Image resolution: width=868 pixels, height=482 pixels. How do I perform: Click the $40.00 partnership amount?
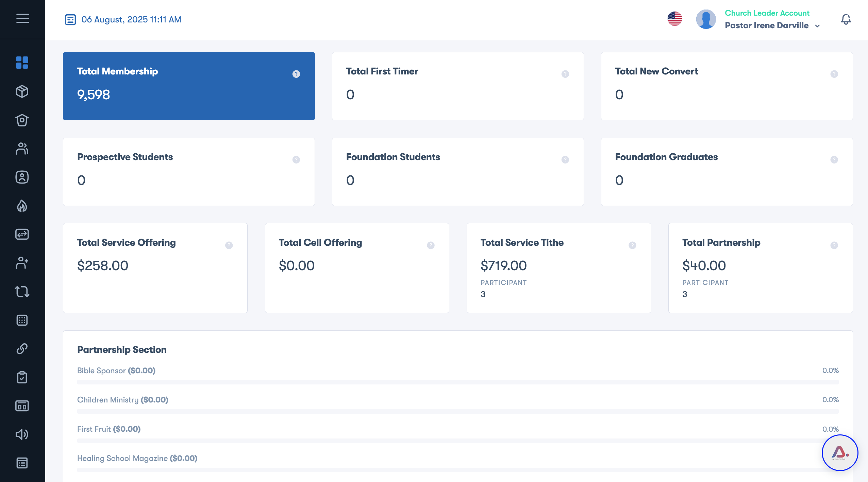coord(704,265)
